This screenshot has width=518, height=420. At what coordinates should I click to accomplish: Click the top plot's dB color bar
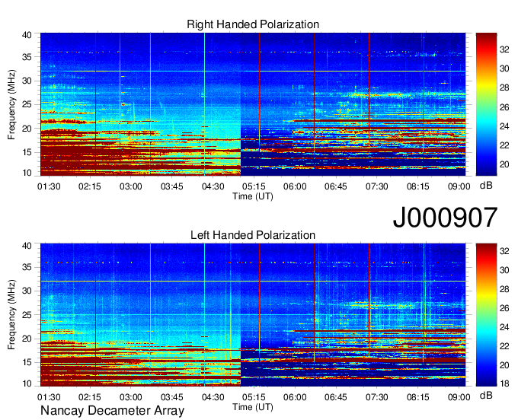pos(486,104)
